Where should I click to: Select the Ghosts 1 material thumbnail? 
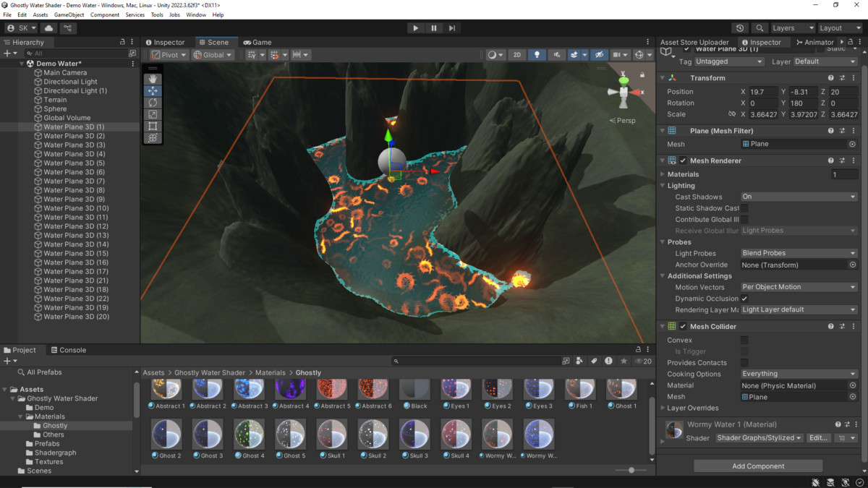click(x=621, y=389)
